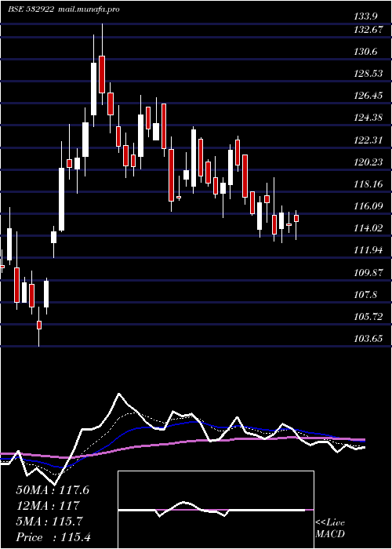Select the 120.23 price axis label
The height and width of the screenshot is (549, 392).
[x=368, y=163]
